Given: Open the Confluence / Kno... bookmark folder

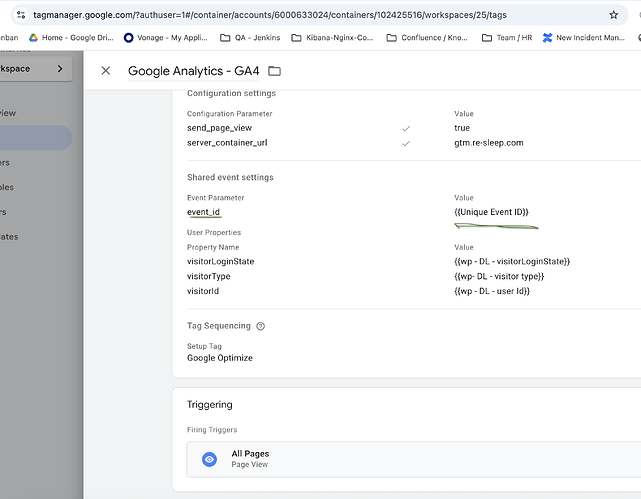Looking at the screenshot, I should tap(427, 38).
